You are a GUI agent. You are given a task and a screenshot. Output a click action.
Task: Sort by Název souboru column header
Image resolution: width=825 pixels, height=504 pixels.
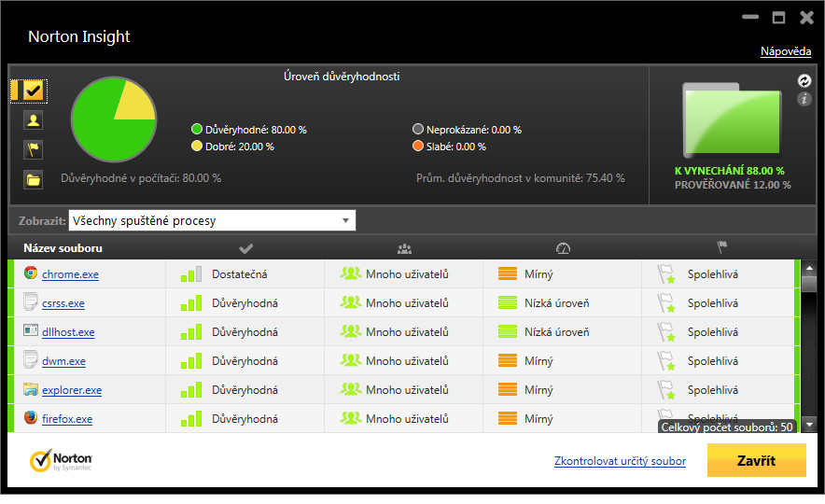tap(63, 248)
